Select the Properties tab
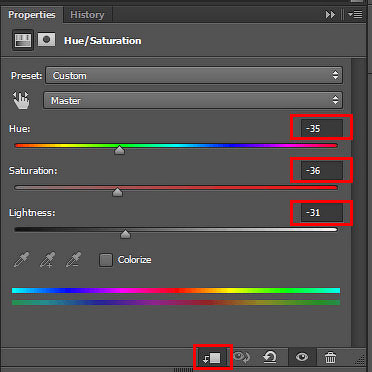This screenshot has width=372, height=372. coord(32,15)
